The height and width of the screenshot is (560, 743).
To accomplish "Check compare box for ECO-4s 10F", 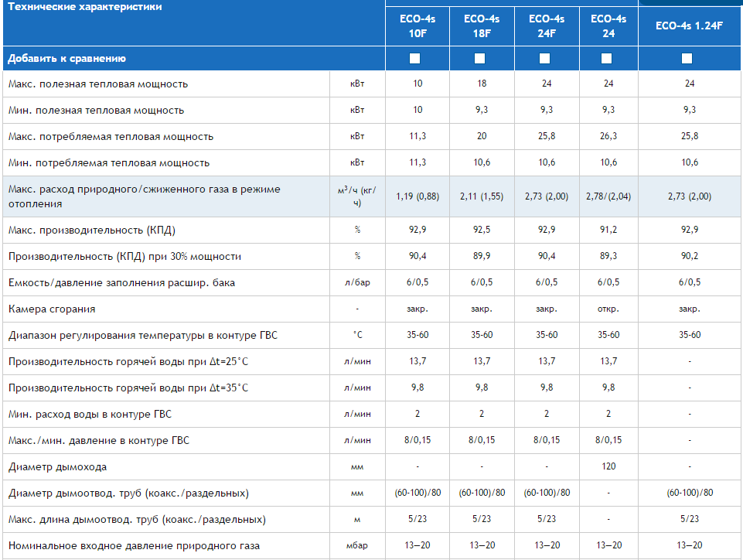I will (x=414, y=58).
